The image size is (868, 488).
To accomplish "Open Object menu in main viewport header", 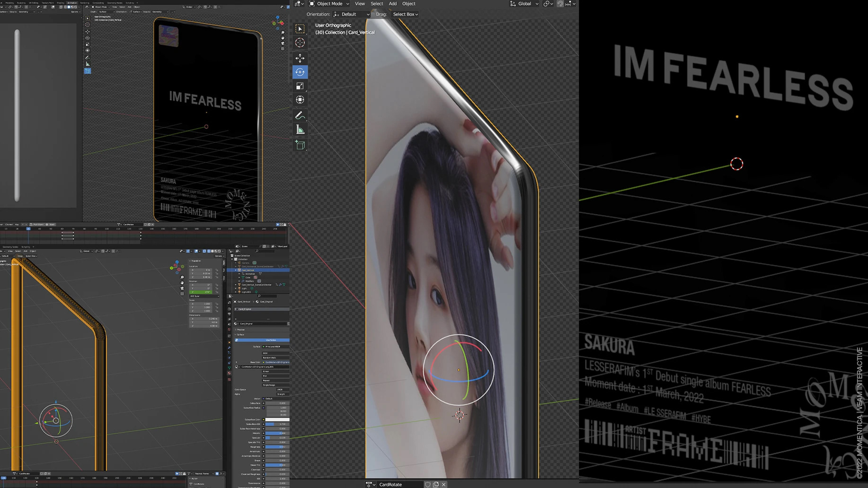I will 408,4.
